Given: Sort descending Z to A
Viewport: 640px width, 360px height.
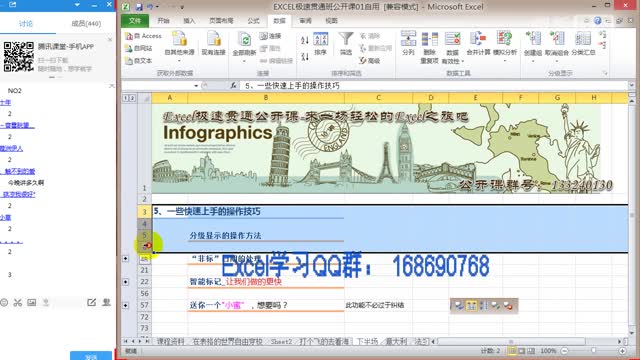Looking at the screenshot, I should coord(304,57).
